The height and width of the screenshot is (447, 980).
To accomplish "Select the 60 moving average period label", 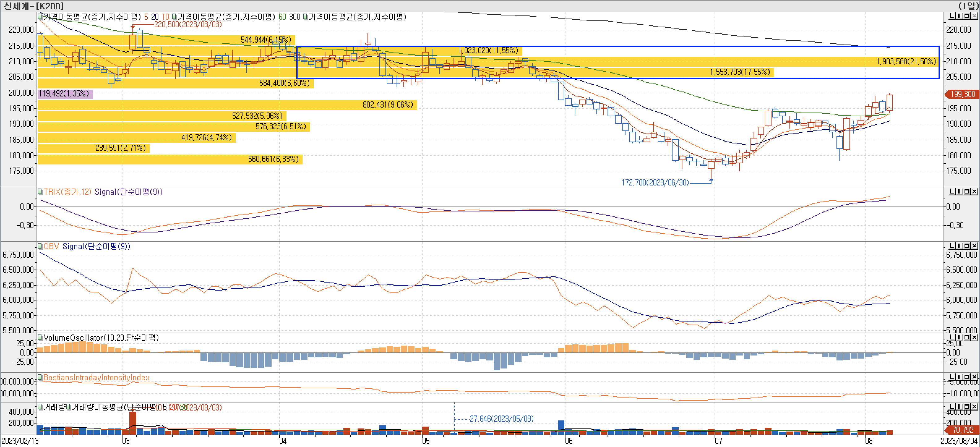I will tap(282, 17).
